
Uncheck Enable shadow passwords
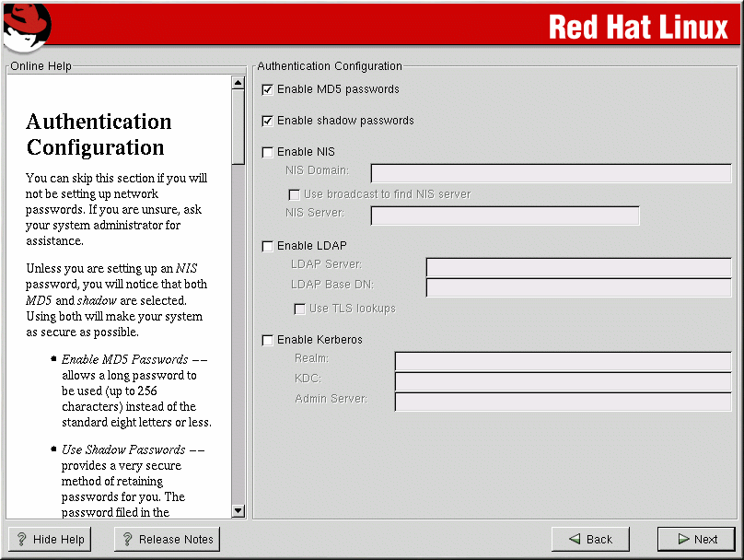[x=268, y=121]
